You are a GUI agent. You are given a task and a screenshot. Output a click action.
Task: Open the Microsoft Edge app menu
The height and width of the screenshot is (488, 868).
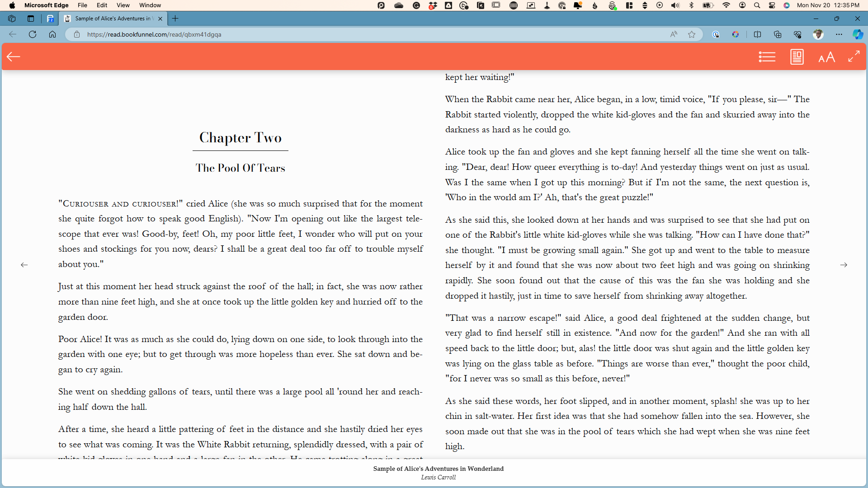pyautogui.click(x=46, y=5)
